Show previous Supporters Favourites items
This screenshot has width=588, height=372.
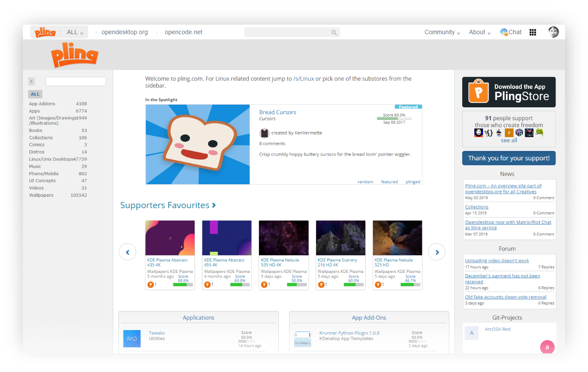pyautogui.click(x=128, y=252)
